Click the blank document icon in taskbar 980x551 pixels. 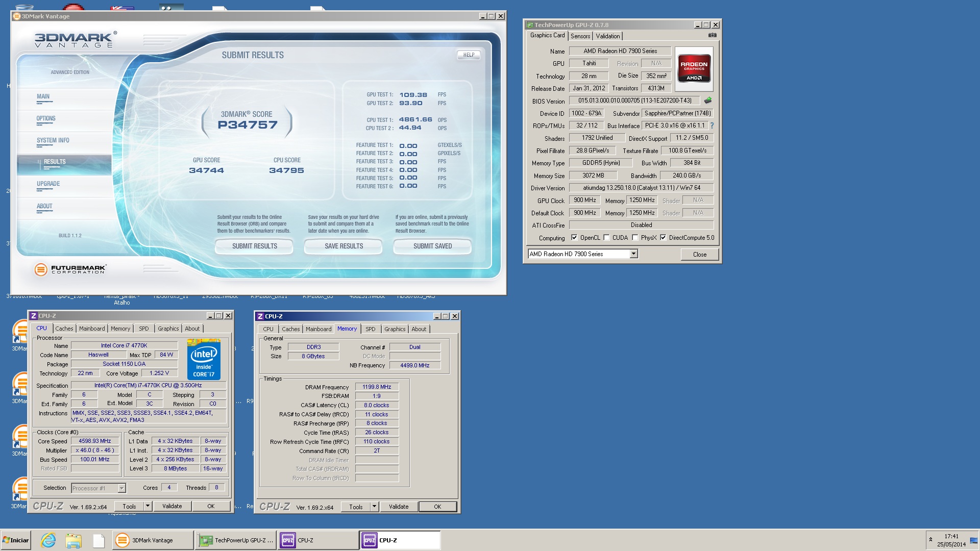click(99, 540)
